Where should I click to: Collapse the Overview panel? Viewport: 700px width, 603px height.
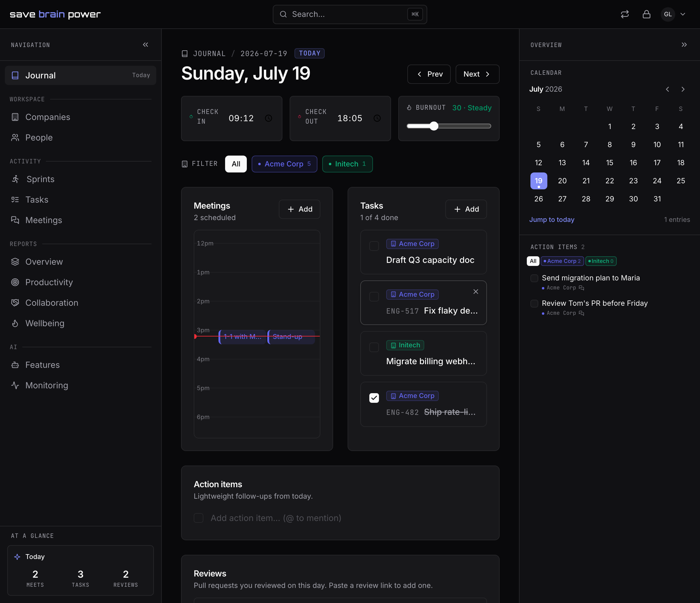click(x=684, y=45)
